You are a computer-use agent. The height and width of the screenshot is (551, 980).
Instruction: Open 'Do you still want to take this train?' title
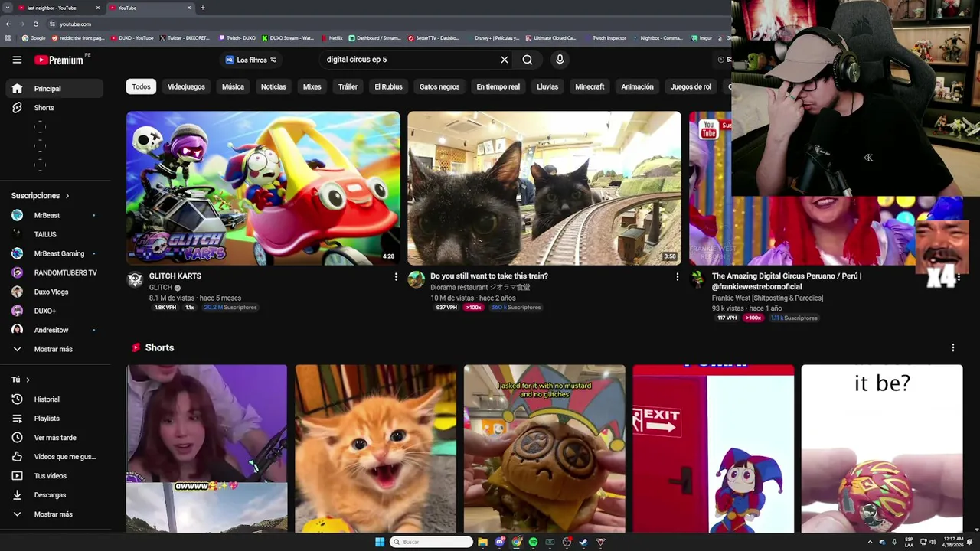(x=489, y=276)
